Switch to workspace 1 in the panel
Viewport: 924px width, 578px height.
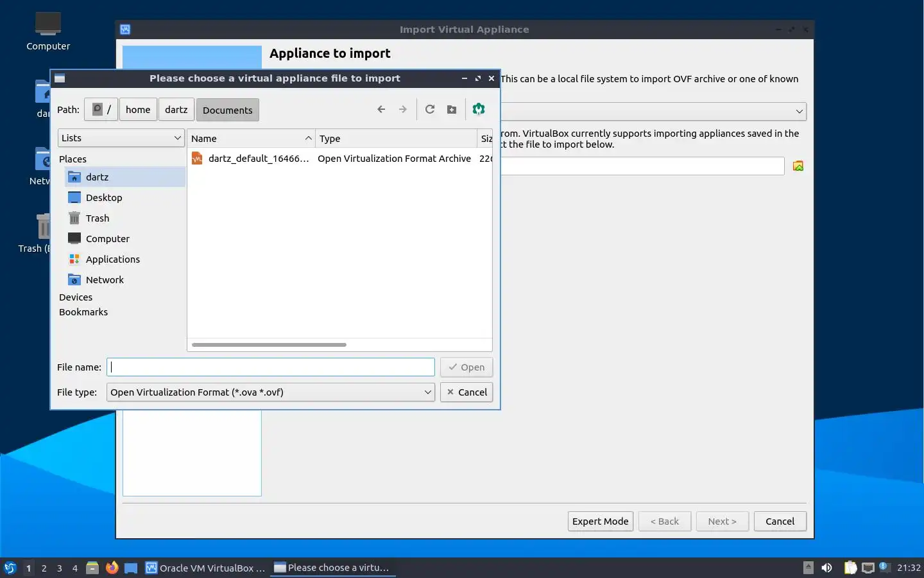28,568
